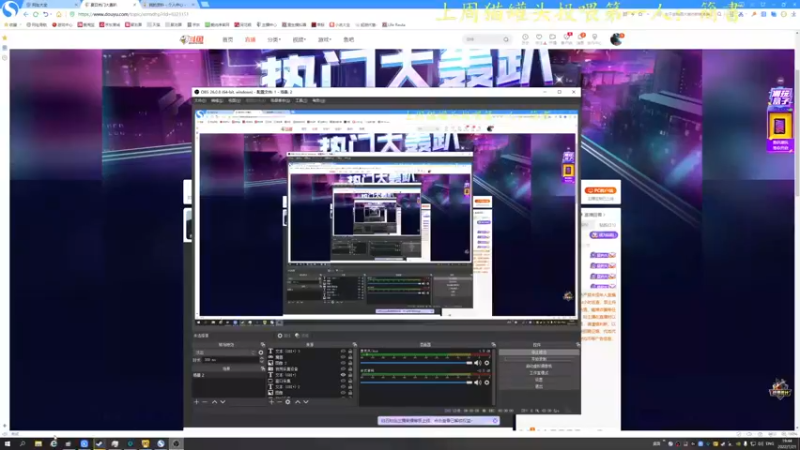The height and width of the screenshot is (450, 800).
Task: Toggle visibility of 图像 2 source
Action: tap(343, 363)
